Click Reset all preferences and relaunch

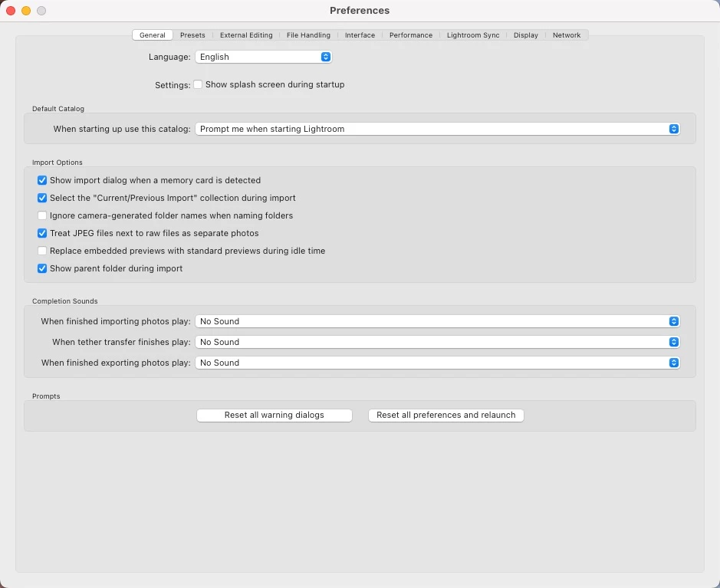pos(445,415)
